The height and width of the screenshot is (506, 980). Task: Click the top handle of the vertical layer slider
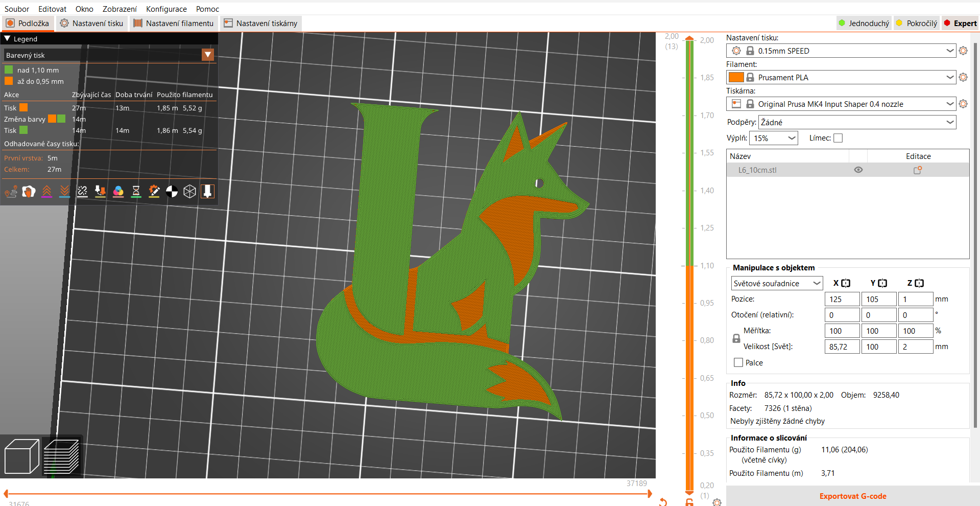click(x=689, y=38)
